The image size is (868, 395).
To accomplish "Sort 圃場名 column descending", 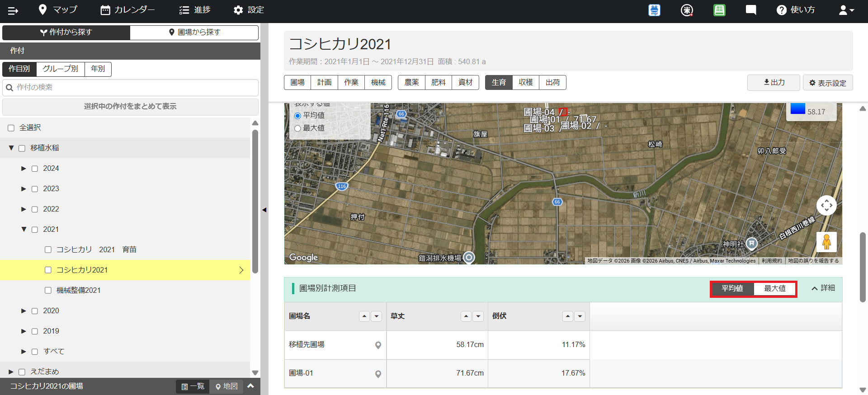I will 376,316.
